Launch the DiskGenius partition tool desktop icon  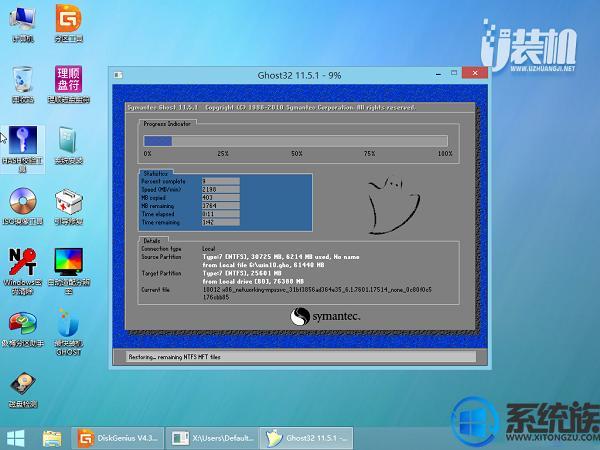(x=68, y=24)
